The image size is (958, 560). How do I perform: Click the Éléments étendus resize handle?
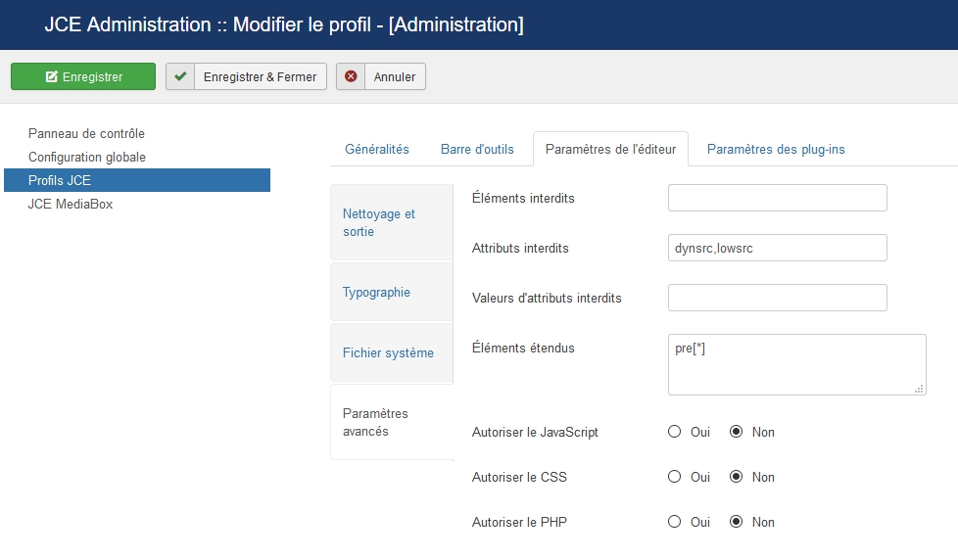[919, 389]
